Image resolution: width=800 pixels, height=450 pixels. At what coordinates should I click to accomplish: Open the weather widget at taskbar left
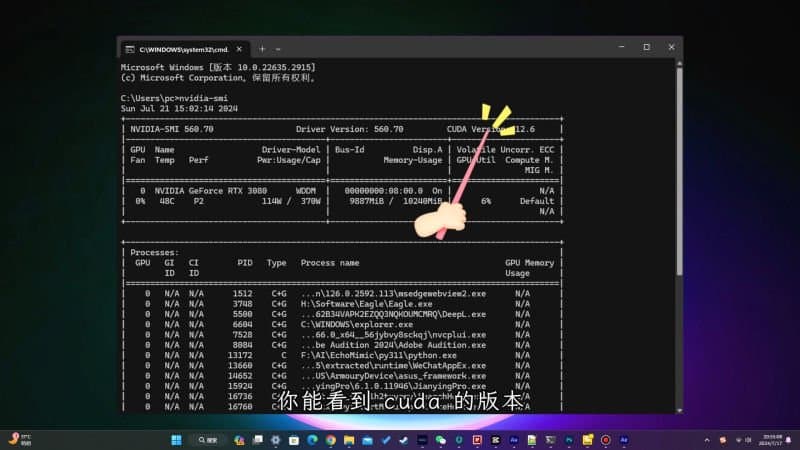click(x=20, y=440)
